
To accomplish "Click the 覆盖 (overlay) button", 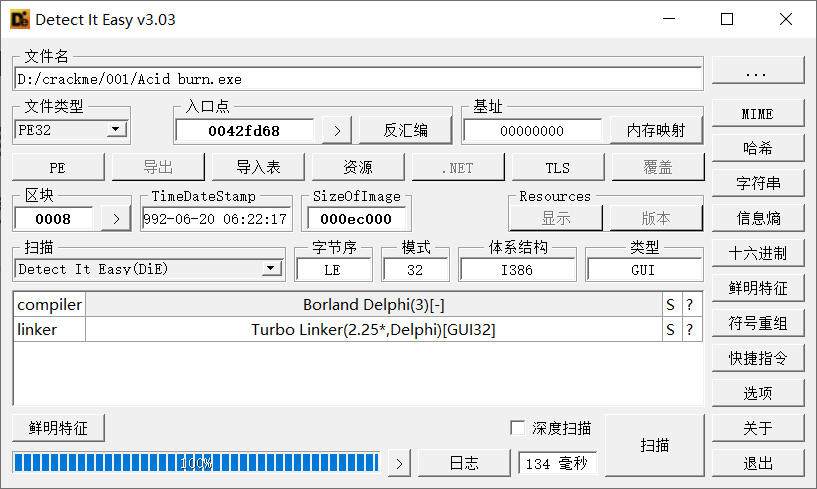I will coord(658,167).
